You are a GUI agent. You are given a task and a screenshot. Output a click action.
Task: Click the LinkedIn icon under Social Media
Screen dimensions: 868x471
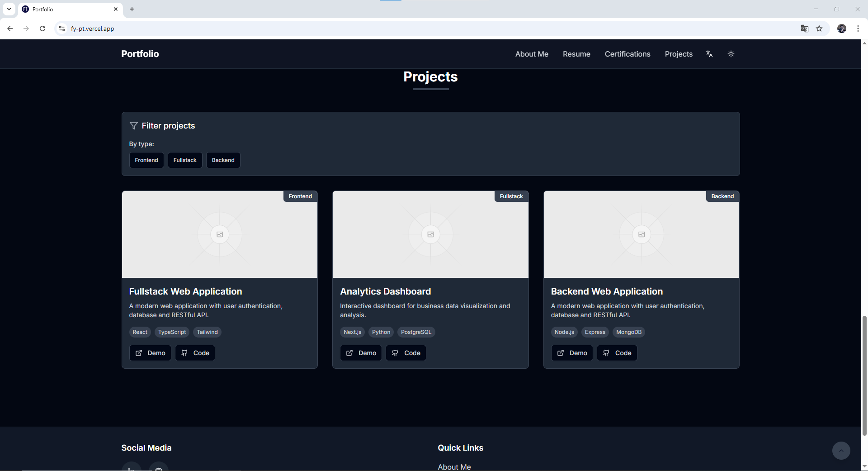[131, 468]
